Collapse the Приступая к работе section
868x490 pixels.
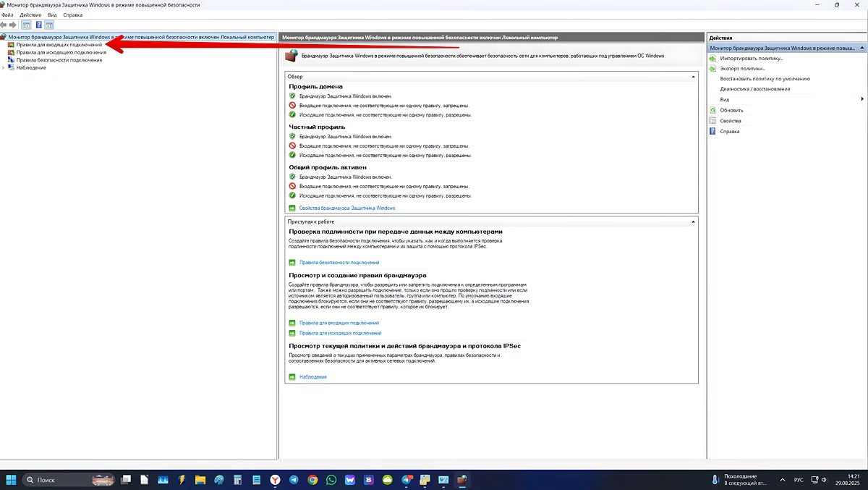tap(693, 221)
